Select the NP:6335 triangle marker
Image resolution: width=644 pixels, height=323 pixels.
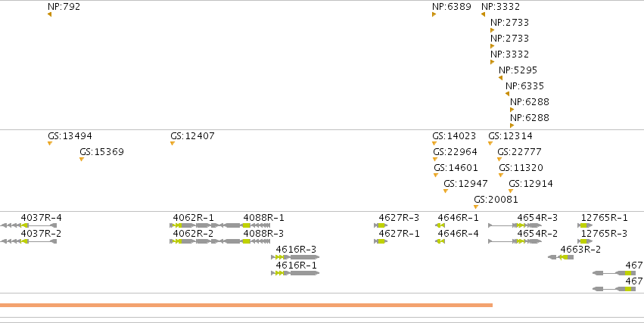tap(508, 94)
